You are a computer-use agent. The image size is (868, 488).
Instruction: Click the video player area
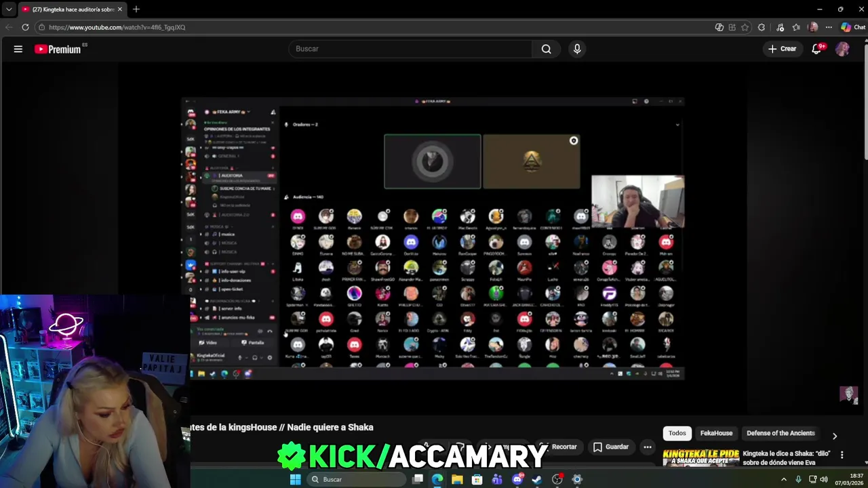pyautogui.click(x=434, y=237)
